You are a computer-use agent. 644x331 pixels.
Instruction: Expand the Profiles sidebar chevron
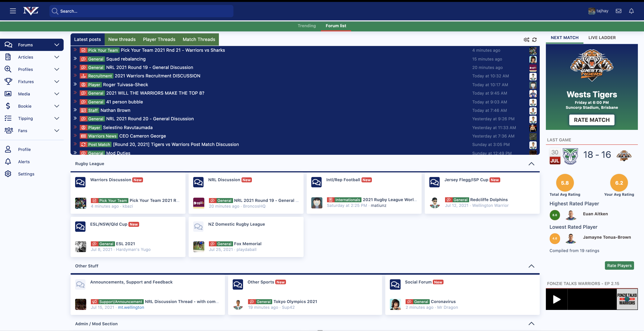click(x=57, y=69)
